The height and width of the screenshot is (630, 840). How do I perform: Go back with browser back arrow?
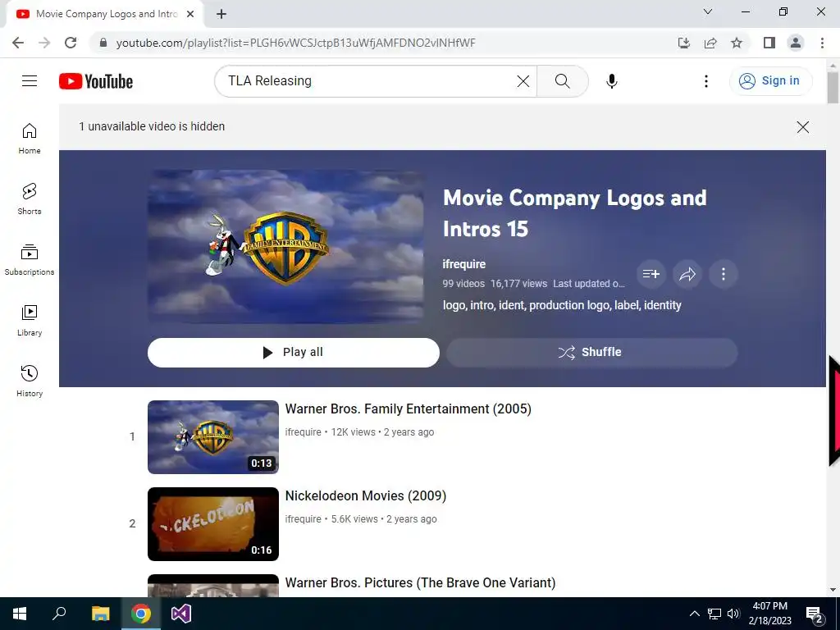tap(18, 43)
